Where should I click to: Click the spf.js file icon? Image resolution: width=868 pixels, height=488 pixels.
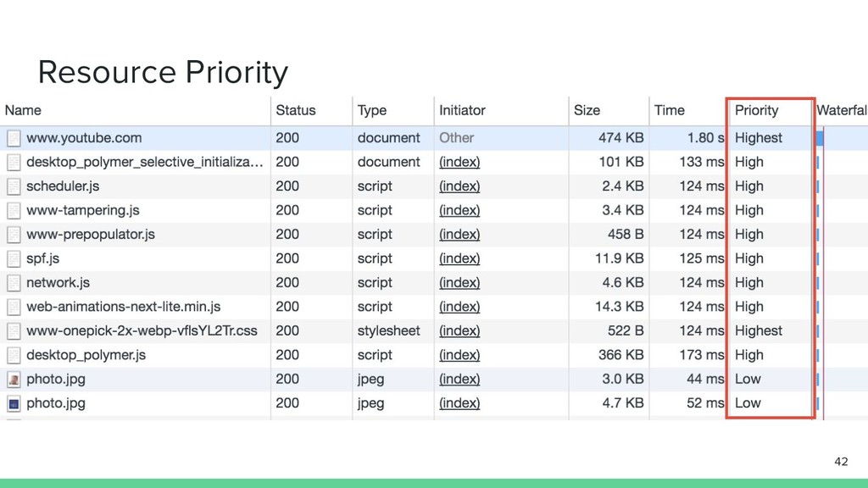[14, 258]
